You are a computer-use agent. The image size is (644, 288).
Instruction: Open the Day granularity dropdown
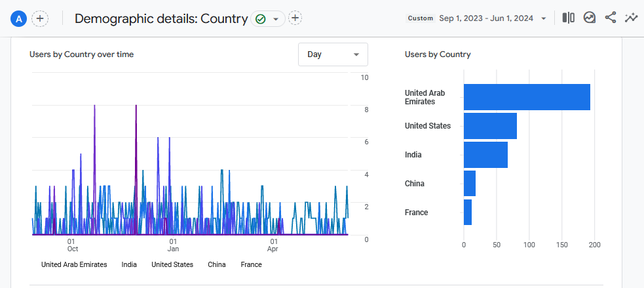(333, 54)
